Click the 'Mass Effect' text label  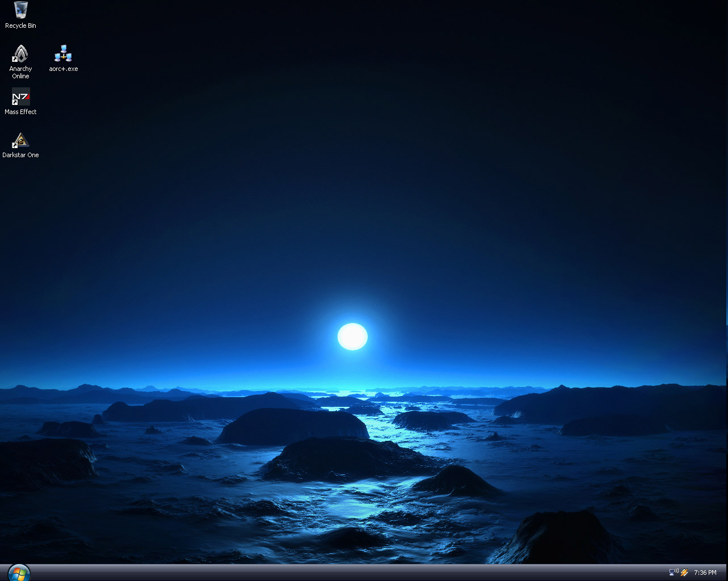(20, 112)
